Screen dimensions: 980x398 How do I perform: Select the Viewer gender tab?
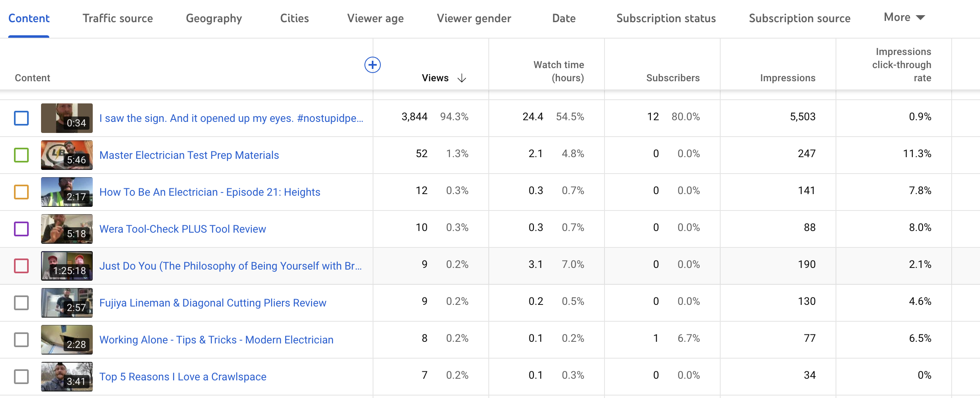pyautogui.click(x=474, y=18)
